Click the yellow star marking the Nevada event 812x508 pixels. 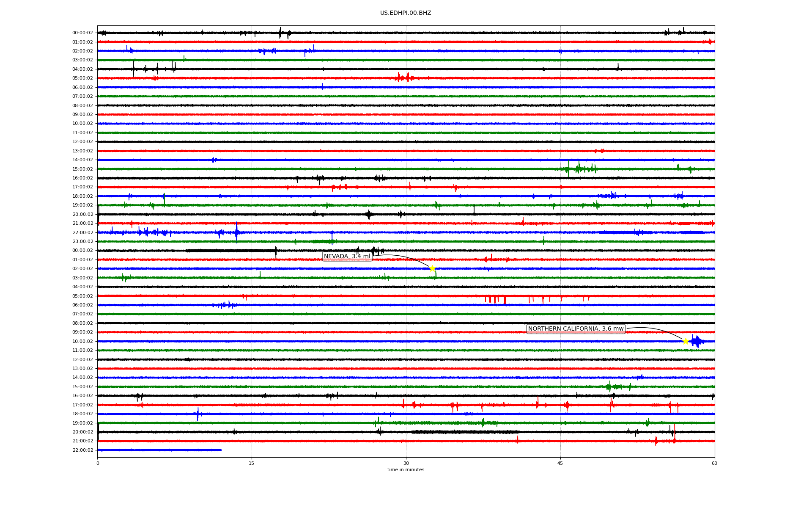pos(432,268)
